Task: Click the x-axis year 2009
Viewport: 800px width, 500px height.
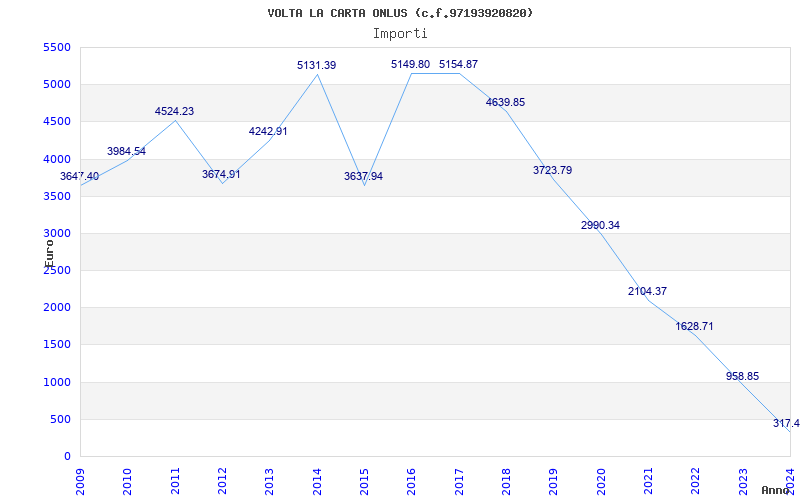Action: click(80, 482)
